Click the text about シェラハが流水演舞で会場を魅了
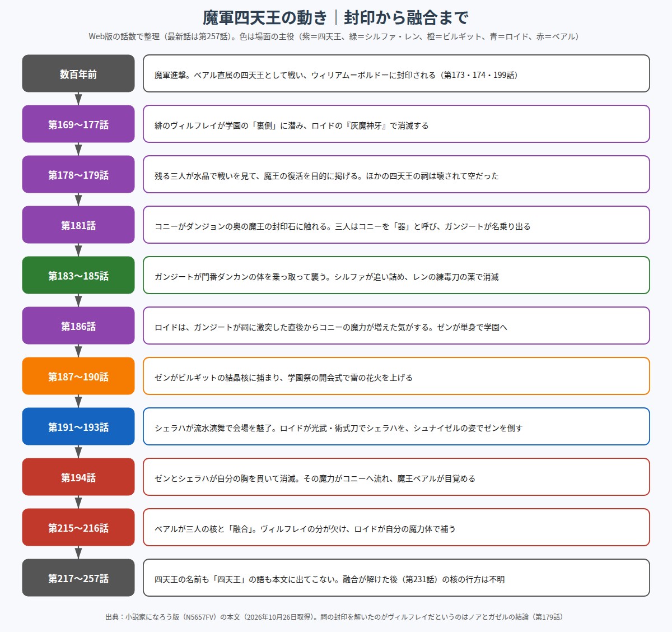672x632 pixels. pyautogui.click(x=339, y=428)
